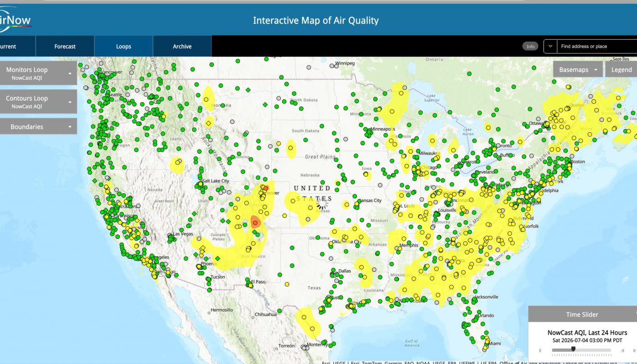Click the Tucson map label
Image resolution: width=637 pixels, height=364 pixels.
pos(218,277)
